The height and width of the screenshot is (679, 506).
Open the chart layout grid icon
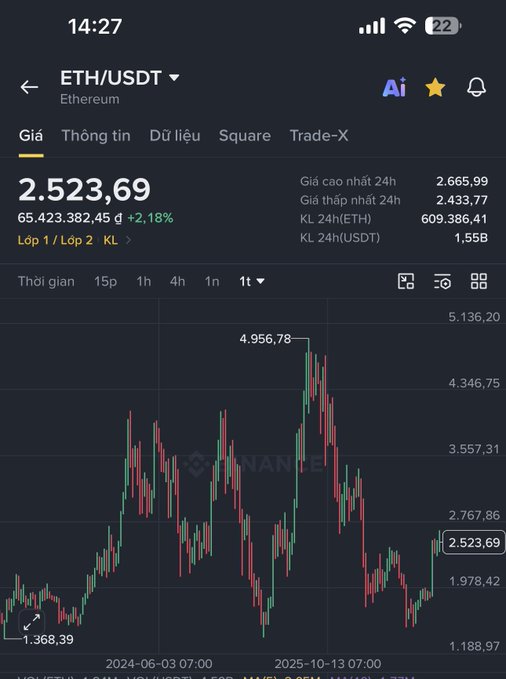pyautogui.click(x=479, y=281)
